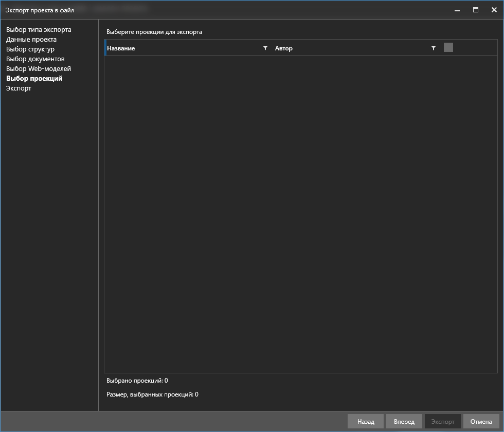The width and height of the screenshot is (504, 432).
Task: Go to the Выбор типа экспорта step
Action: pyautogui.click(x=39, y=30)
